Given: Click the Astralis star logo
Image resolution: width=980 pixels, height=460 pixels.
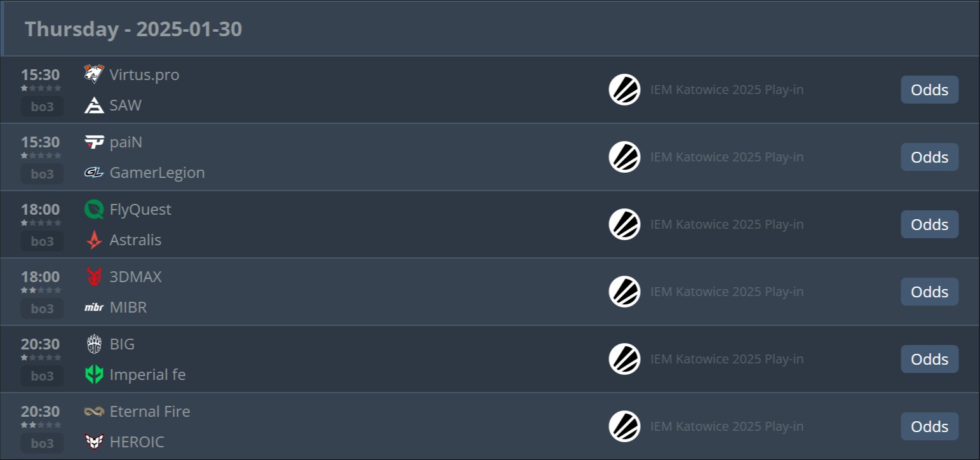Looking at the screenshot, I should [x=94, y=240].
